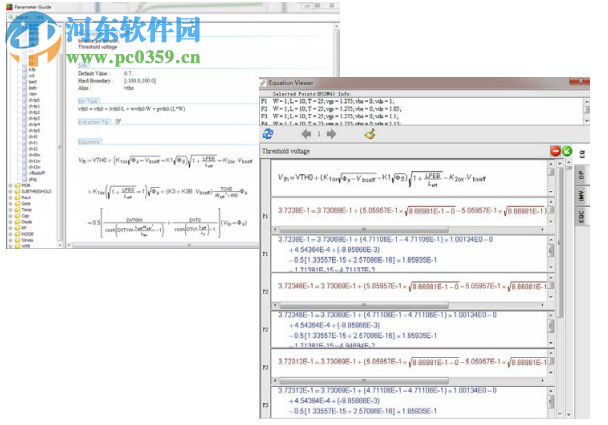608x425 pixels.
Task: Select point P2 row in Selected Points list
Action: pyautogui.click(x=422, y=109)
